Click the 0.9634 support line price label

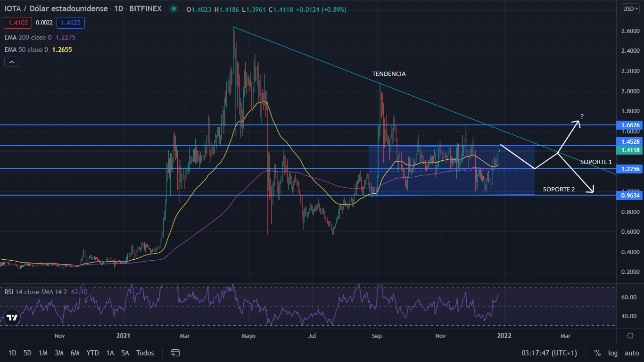pyautogui.click(x=629, y=195)
